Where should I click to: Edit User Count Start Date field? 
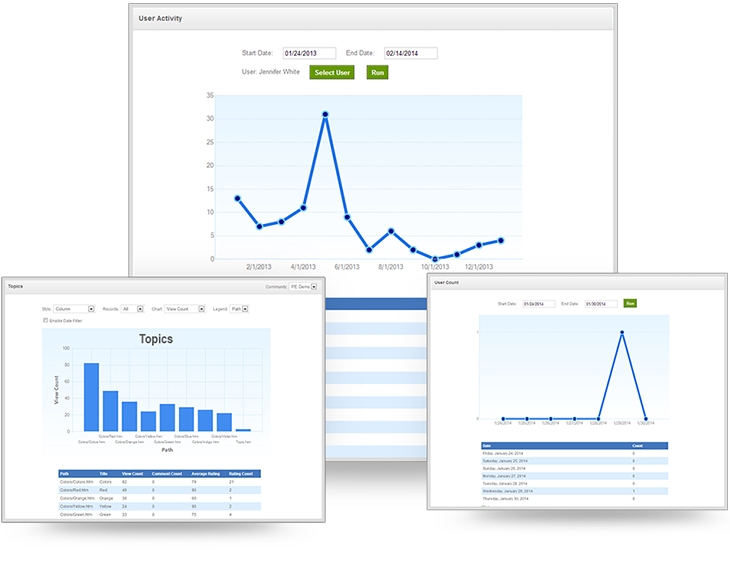tap(539, 304)
